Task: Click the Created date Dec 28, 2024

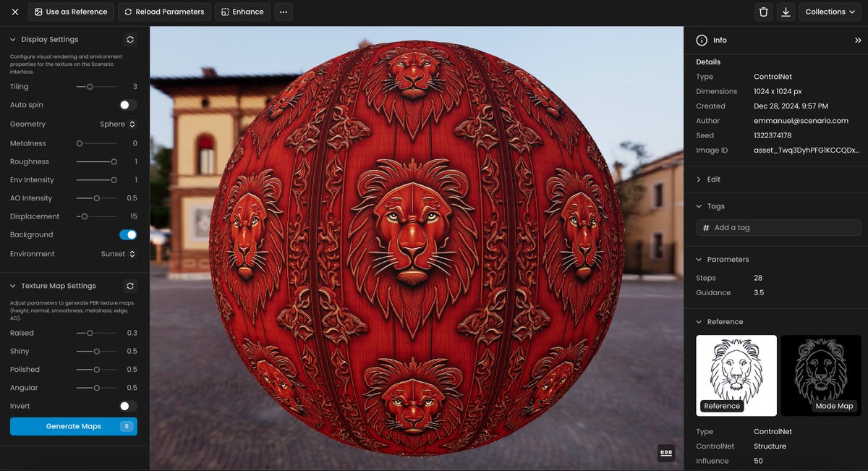Action: click(x=791, y=106)
